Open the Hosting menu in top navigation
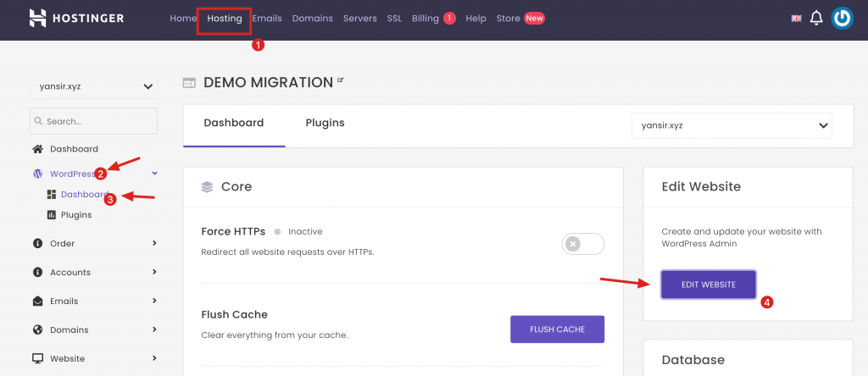Screen dimensions: 868x376 (x=225, y=19)
